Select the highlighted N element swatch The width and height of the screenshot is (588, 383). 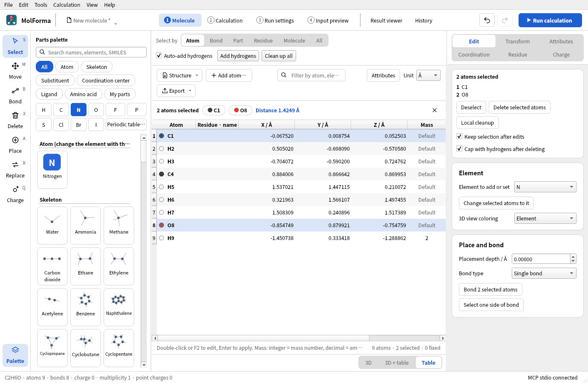[78, 110]
